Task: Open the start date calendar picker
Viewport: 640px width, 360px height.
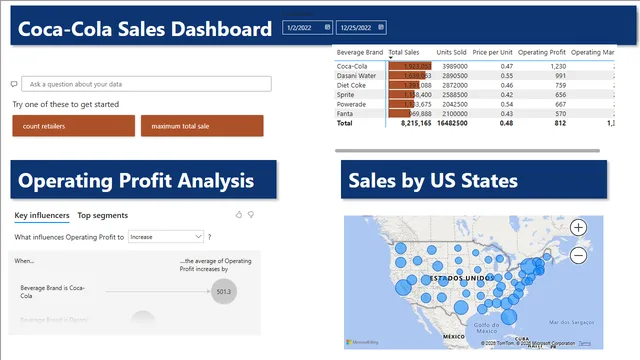Action: (327, 27)
